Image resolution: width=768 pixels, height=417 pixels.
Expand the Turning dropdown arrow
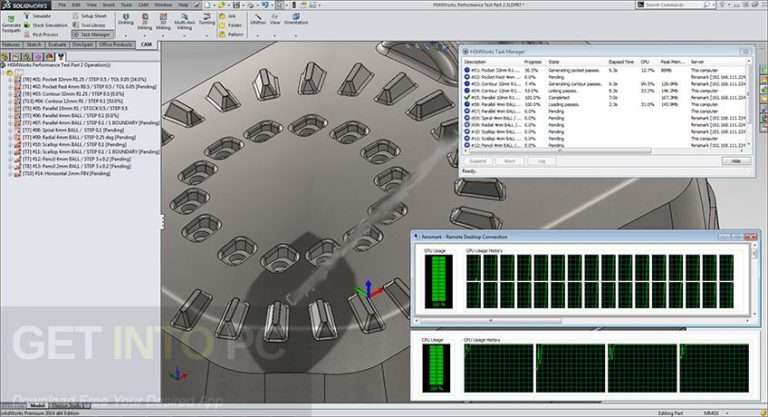pyautogui.click(x=207, y=35)
